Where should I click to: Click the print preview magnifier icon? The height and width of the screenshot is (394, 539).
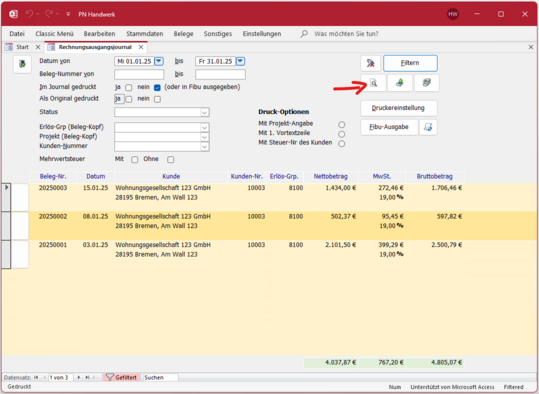pos(373,83)
